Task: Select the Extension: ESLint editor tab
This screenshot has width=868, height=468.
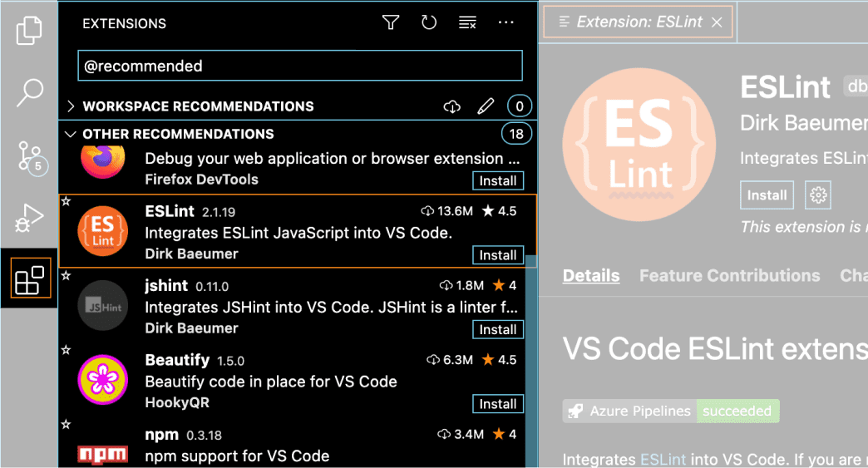Action: click(638, 22)
